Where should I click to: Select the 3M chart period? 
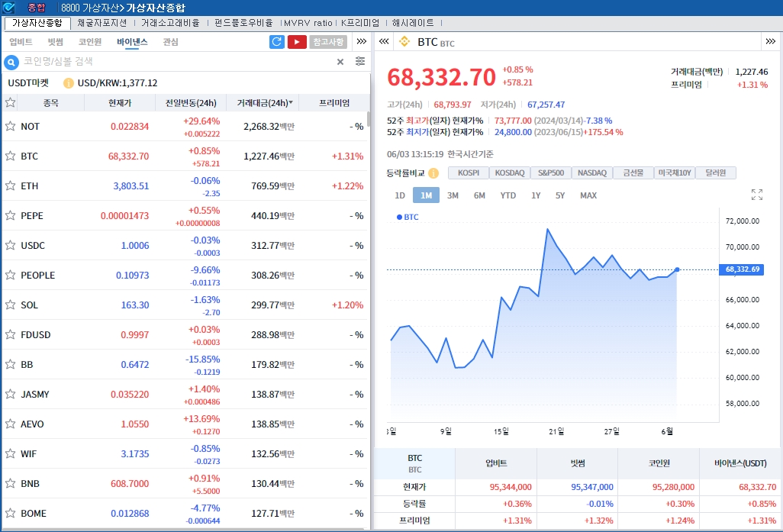pos(453,195)
